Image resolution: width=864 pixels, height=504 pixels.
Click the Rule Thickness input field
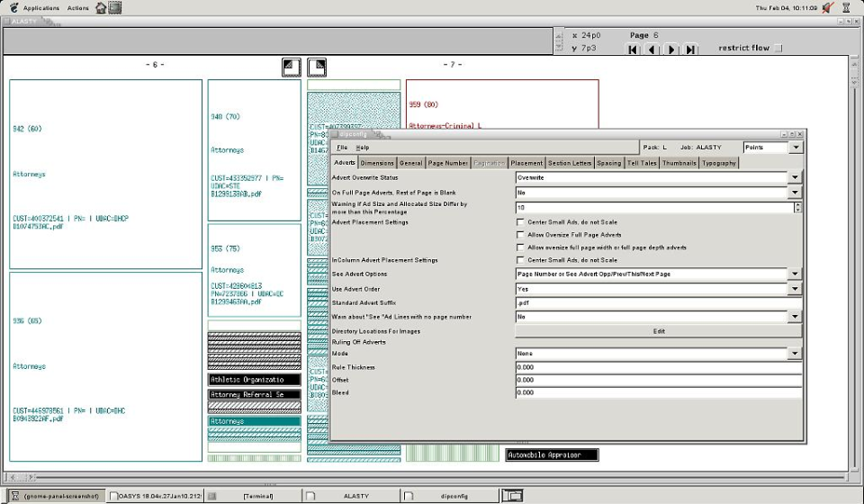click(x=658, y=367)
